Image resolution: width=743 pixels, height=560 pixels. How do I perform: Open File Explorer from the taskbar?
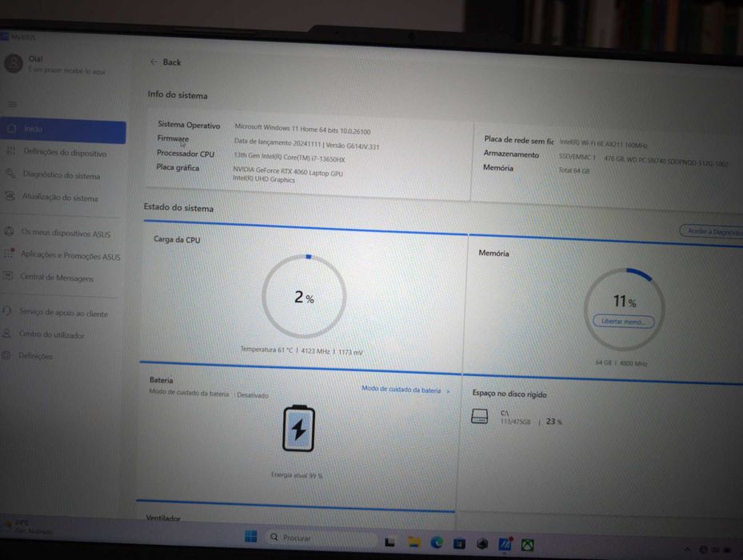(414, 542)
